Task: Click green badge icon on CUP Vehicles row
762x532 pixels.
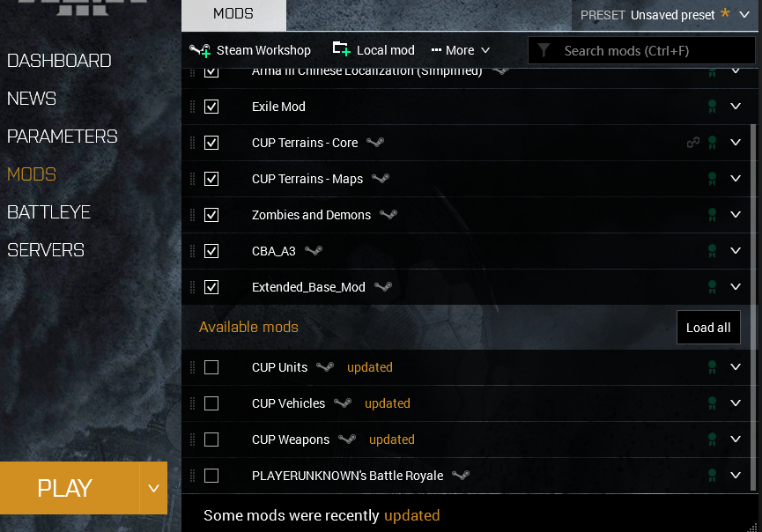Action: point(712,403)
